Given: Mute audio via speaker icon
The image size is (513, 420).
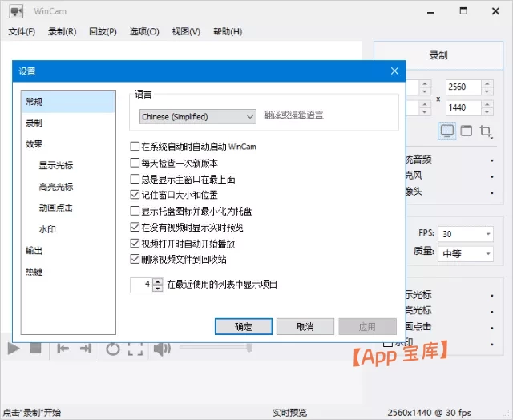Looking at the screenshot, I should click(x=162, y=349).
